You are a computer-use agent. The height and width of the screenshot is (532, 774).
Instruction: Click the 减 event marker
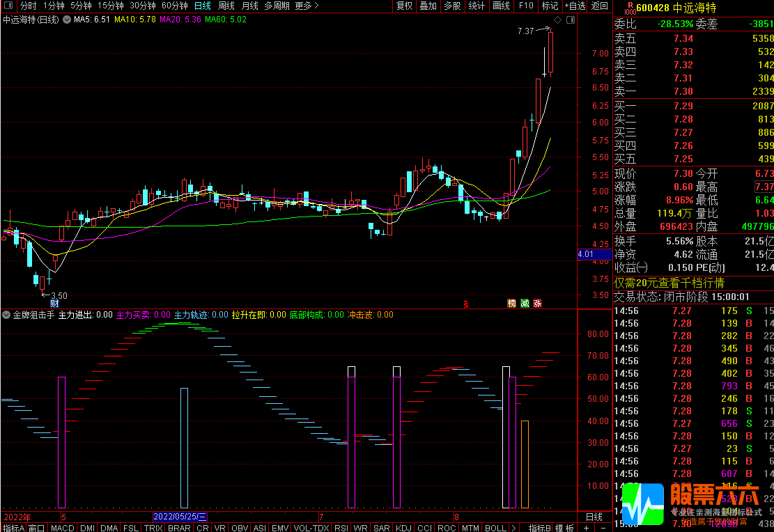click(x=525, y=303)
